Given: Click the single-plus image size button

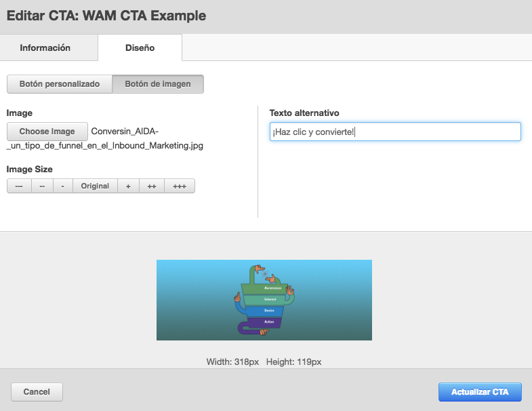Looking at the screenshot, I should coord(128,186).
